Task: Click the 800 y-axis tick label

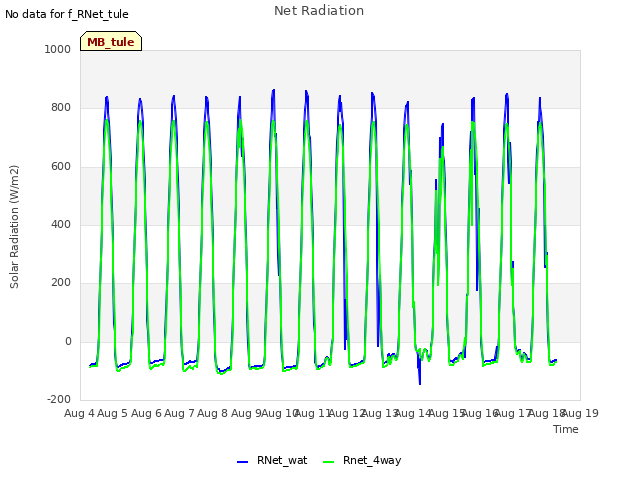Action: [61, 108]
